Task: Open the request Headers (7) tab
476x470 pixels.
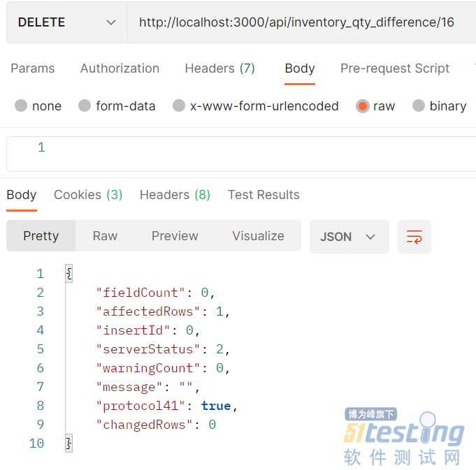Action: pyautogui.click(x=219, y=68)
